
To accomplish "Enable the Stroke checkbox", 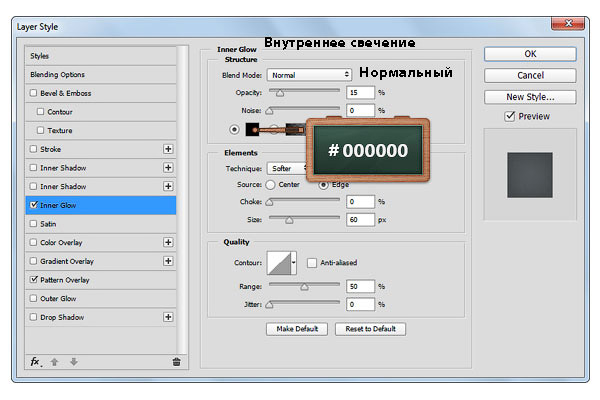I will pyautogui.click(x=34, y=149).
